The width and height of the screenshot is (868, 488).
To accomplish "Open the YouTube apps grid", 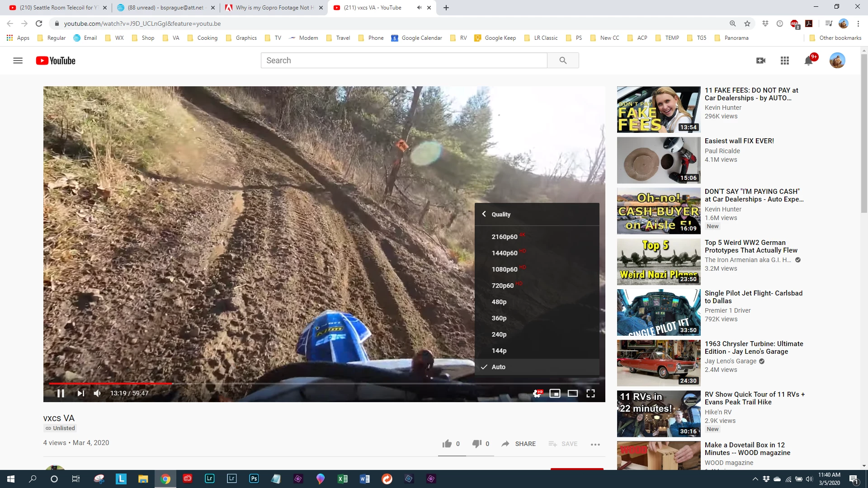I will [x=785, y=61].
